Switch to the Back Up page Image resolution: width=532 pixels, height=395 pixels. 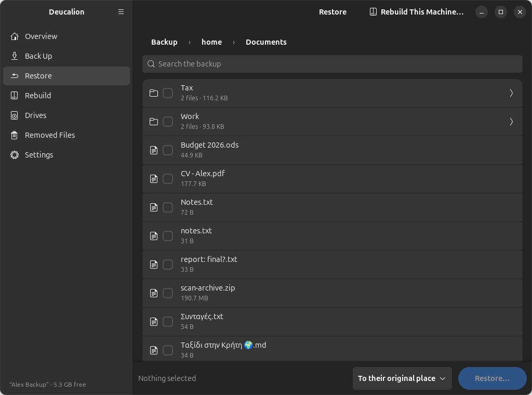66,56
